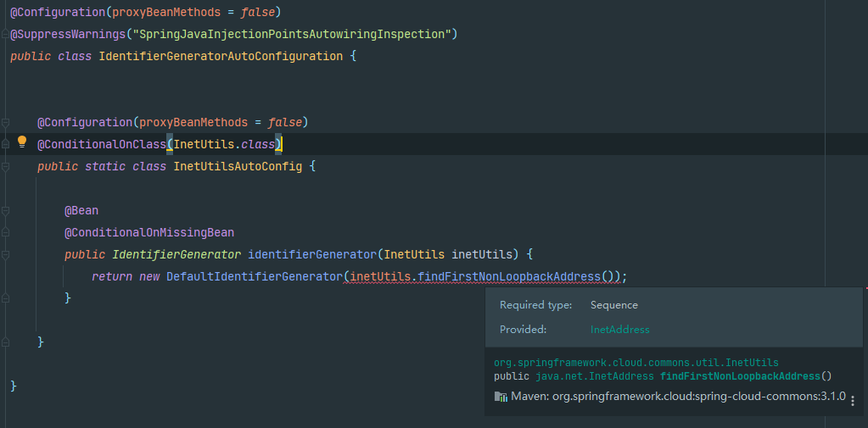Click the "Provided:" label in tooltip
This screenshot has width=868, height=428.
click(524, 330)
